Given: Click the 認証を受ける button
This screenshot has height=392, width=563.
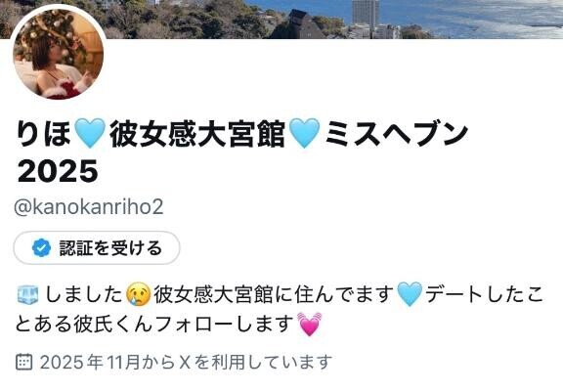Looking at the screenshot, I should point(97,248).
